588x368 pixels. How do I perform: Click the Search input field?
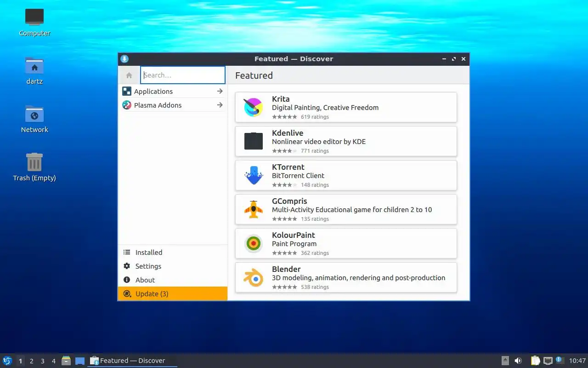pyautogui.click(x=183, y=75)
